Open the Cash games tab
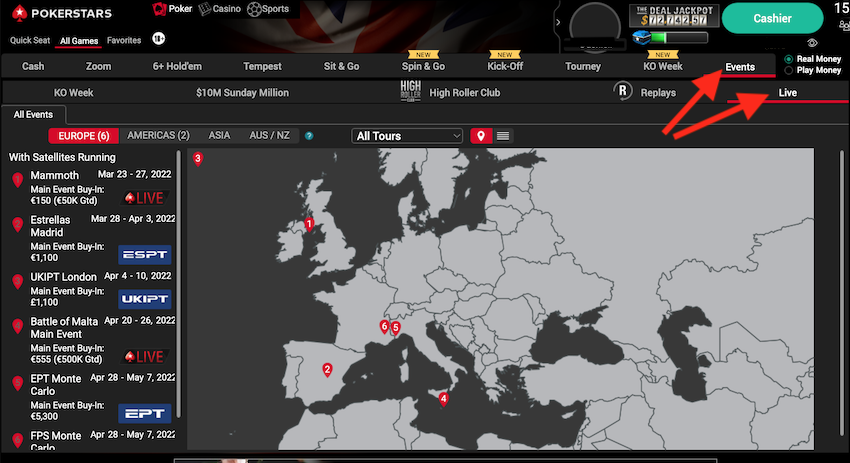 point(33,66)
